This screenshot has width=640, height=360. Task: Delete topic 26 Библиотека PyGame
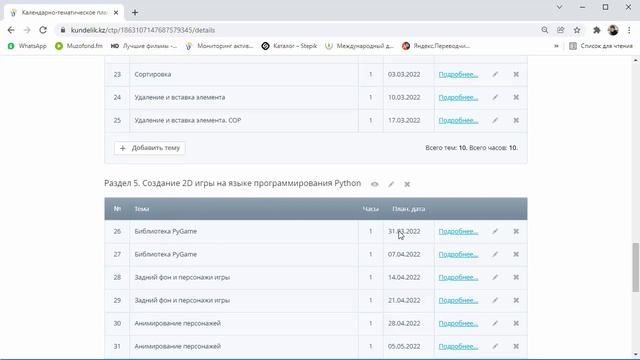(x=516, y=231)
